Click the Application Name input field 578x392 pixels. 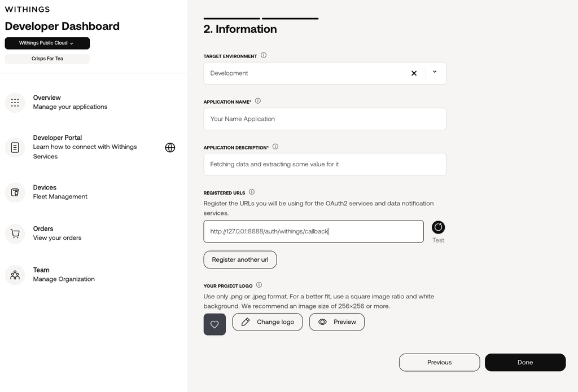tap(325, 118)
